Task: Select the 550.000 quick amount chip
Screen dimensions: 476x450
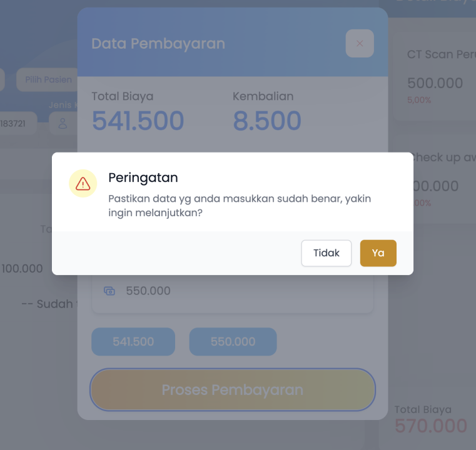Action: pyautogui.click(x=233, y=342)
